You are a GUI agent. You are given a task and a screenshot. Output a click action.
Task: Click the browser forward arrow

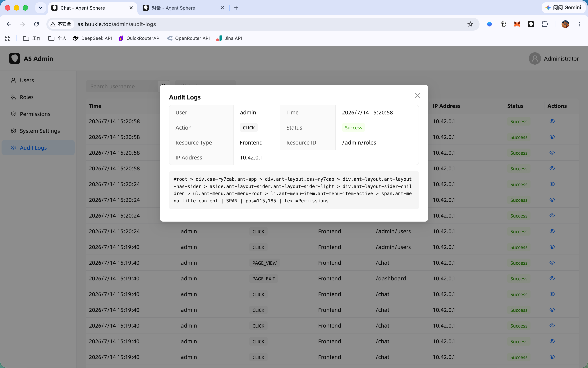pyautogui.click(x=22, y=24)
